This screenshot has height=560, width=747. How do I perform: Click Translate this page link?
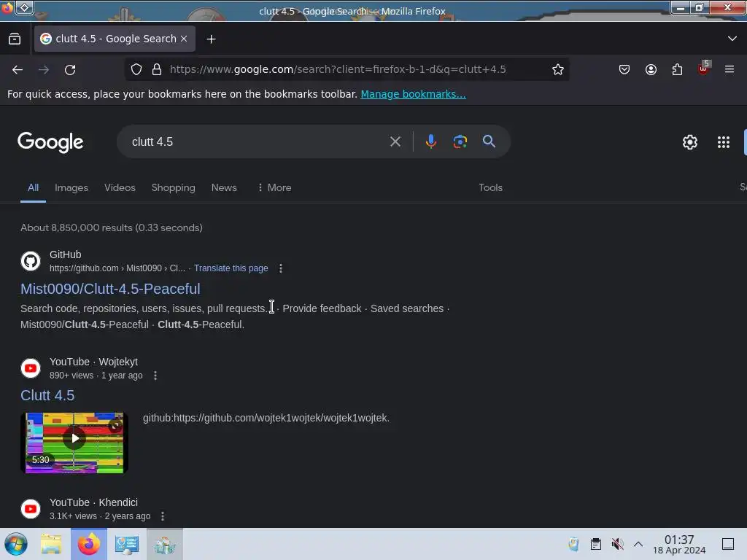[231, 268]
